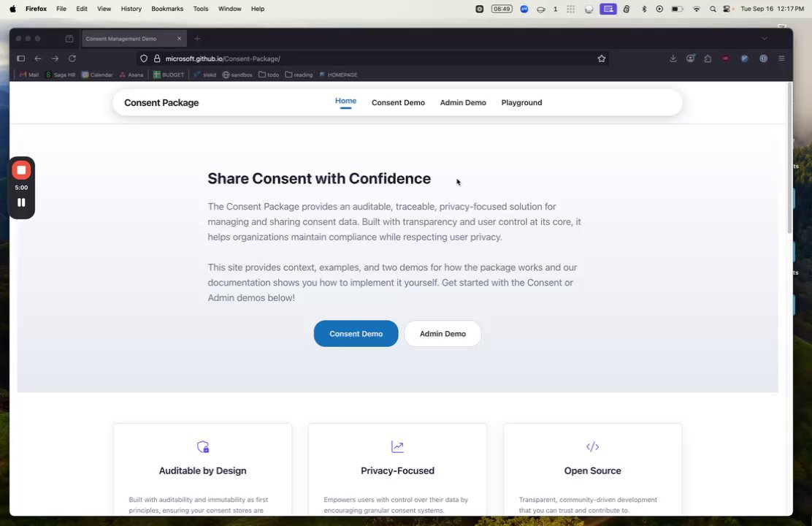
Task: Click the macOS Spotlight search icon
Action: pos(713,9)
